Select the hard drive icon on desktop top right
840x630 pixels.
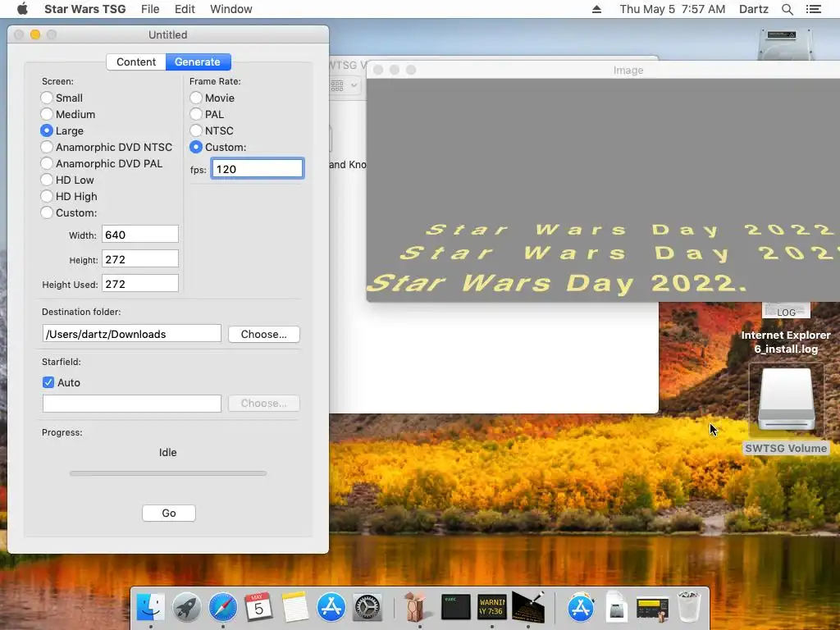point(786,44)
